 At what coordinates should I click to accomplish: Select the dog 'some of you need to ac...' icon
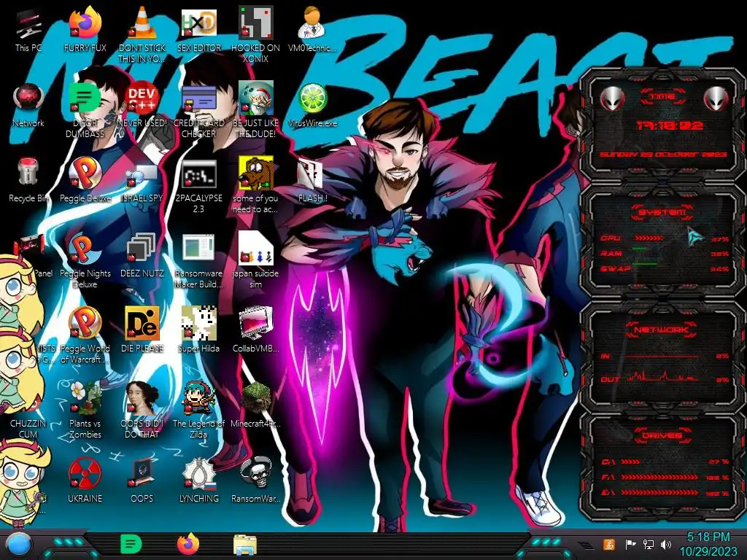pyautogui.click(x=255, y=186)
